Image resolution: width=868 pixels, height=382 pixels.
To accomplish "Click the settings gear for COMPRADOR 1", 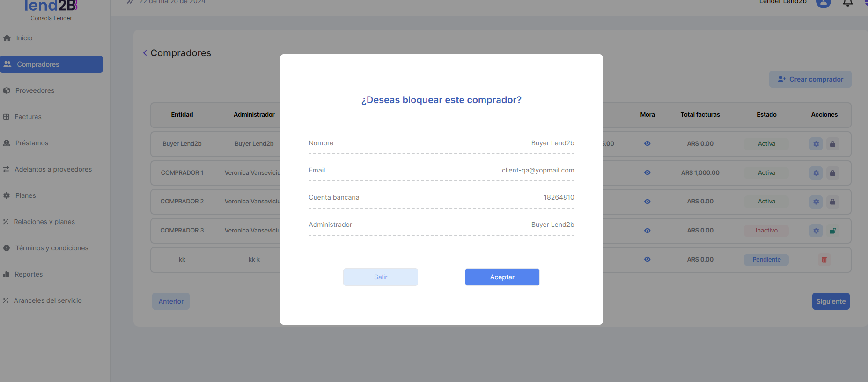I will (816, 173).
